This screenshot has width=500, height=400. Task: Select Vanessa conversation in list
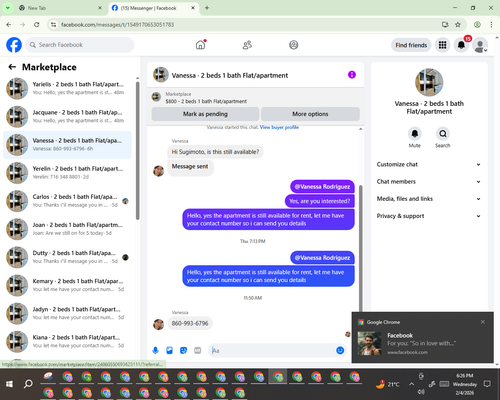68,145
